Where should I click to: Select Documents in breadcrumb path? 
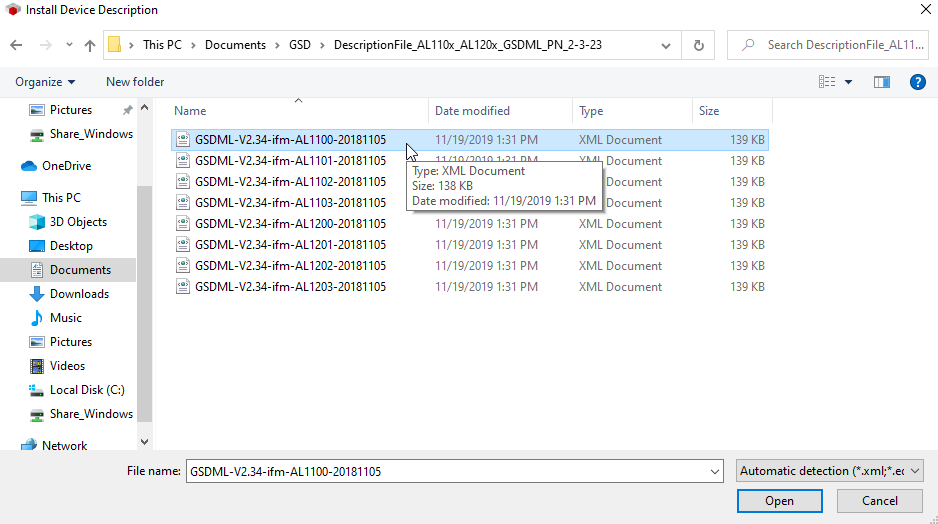(x=235, y=45)
